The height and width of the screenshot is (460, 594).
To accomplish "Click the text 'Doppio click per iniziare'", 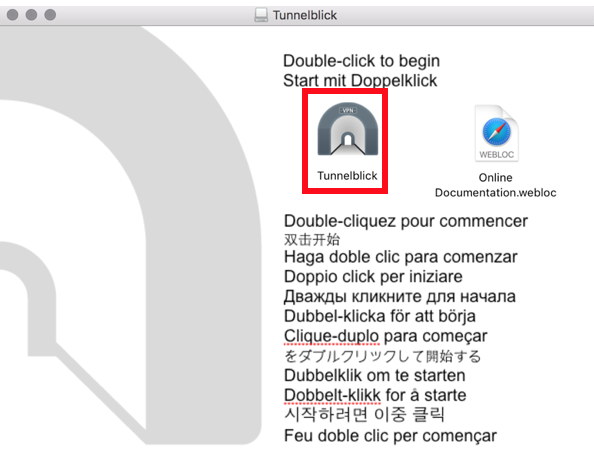I will (373, 277).
